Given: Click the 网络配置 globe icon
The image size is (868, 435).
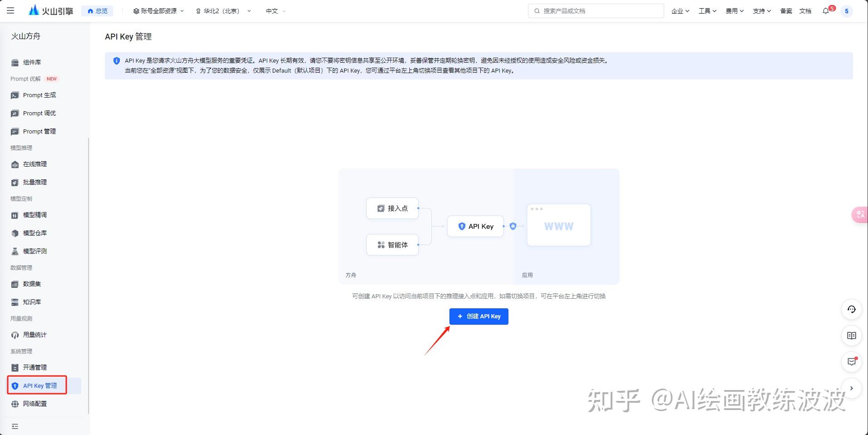Looking at the screenshot, I should [15, 404].
